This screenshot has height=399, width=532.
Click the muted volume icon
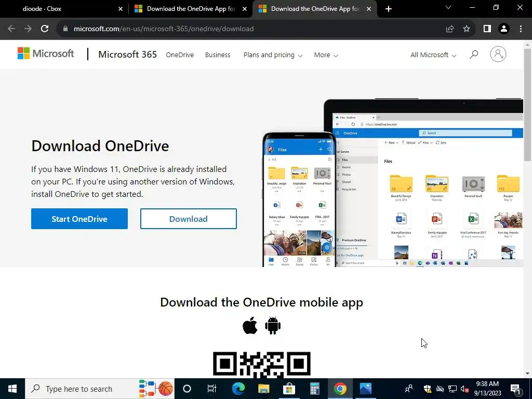[464, 389]
